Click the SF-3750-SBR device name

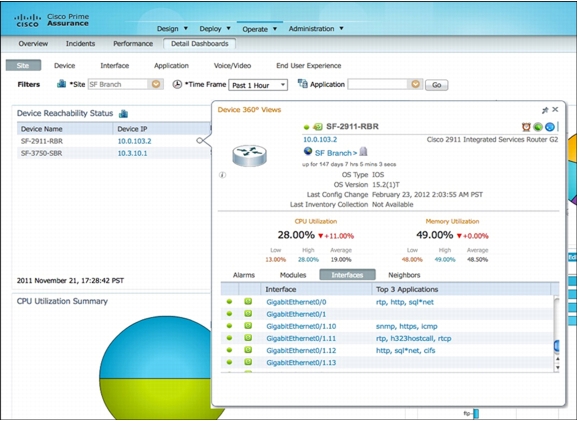(41, 153)
